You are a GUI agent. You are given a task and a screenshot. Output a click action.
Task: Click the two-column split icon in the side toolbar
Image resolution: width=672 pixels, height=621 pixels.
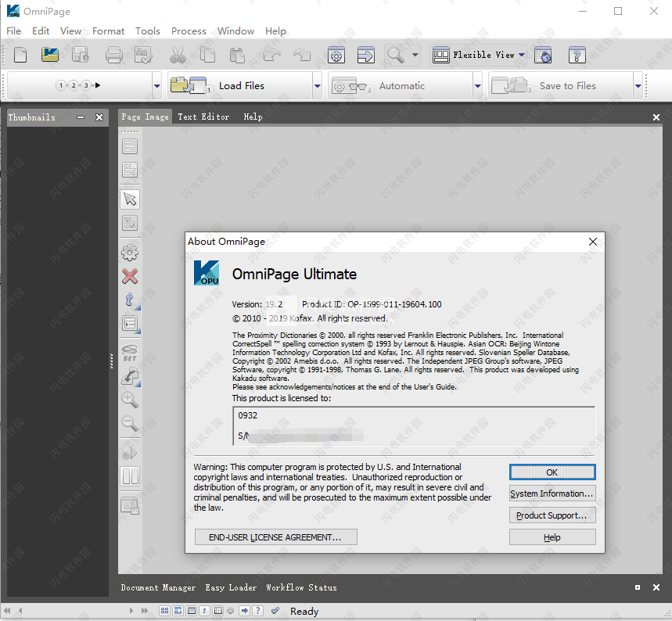(131, 476)
